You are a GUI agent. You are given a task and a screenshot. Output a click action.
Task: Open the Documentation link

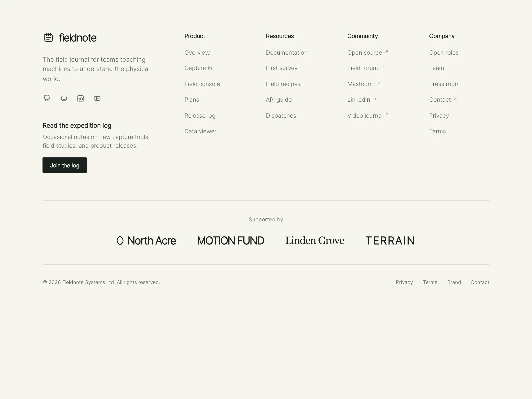[x=287, y=53]
